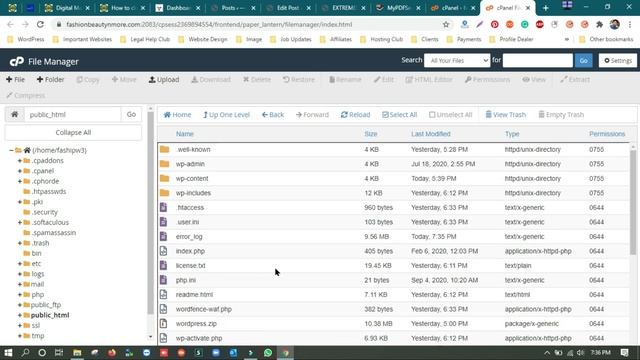Open WhatsApp from the taskbar
The image size is (640, 360).
(268, 353)
